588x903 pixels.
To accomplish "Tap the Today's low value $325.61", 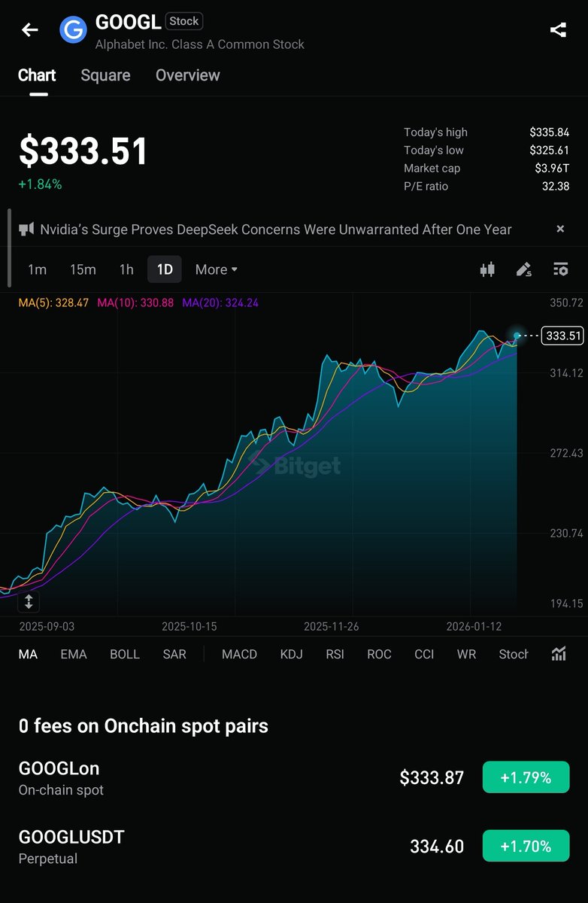I will click(549, 150).
